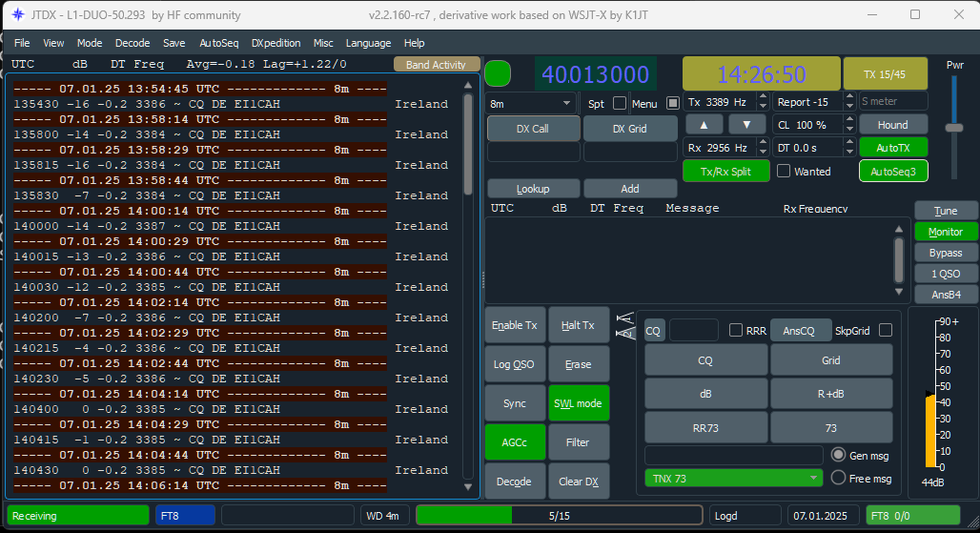Open the File menu

tap(22, 43)
